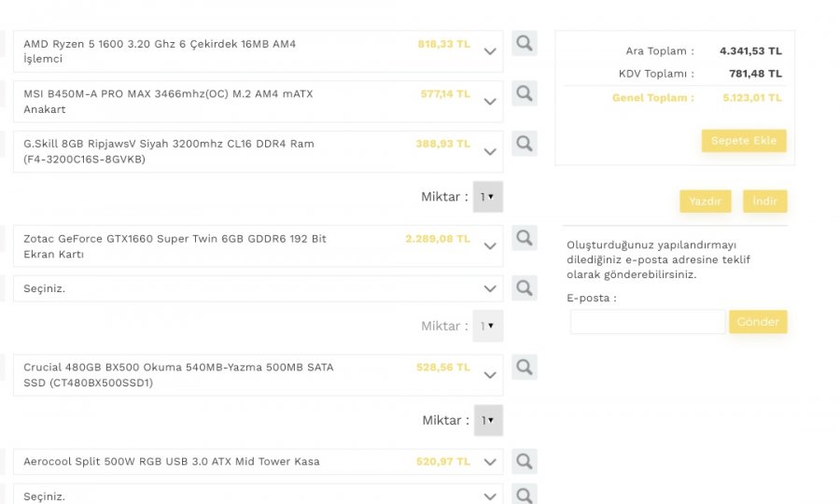Change RAM quantity in Miktar selector

[487, 197]
